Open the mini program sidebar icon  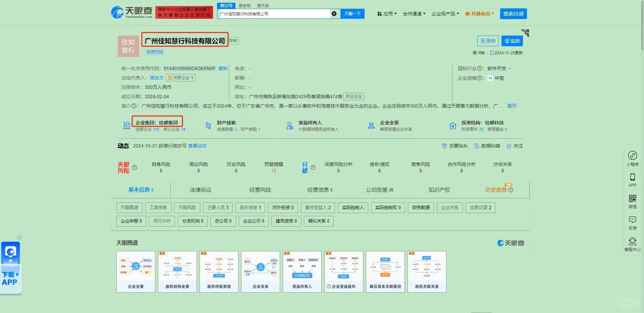633,155
